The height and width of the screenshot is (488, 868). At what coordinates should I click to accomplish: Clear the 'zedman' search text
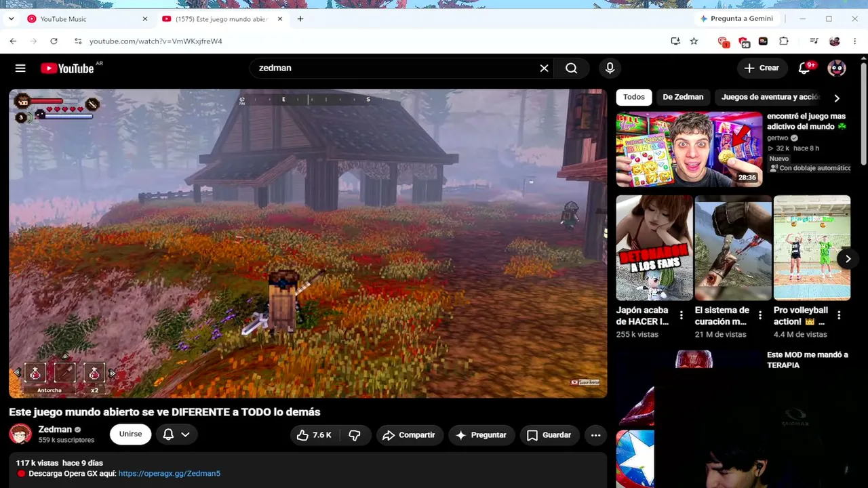click(x=544, y=68)
